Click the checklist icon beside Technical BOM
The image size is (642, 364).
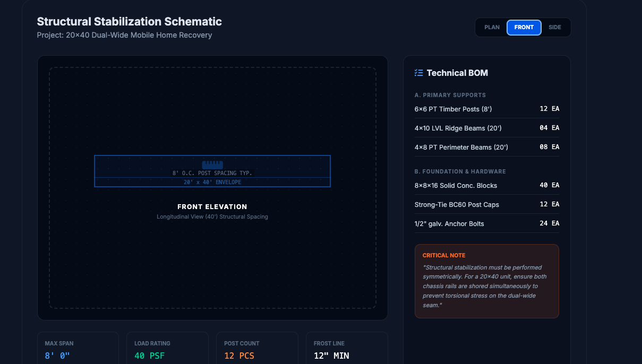pos(418,73)
